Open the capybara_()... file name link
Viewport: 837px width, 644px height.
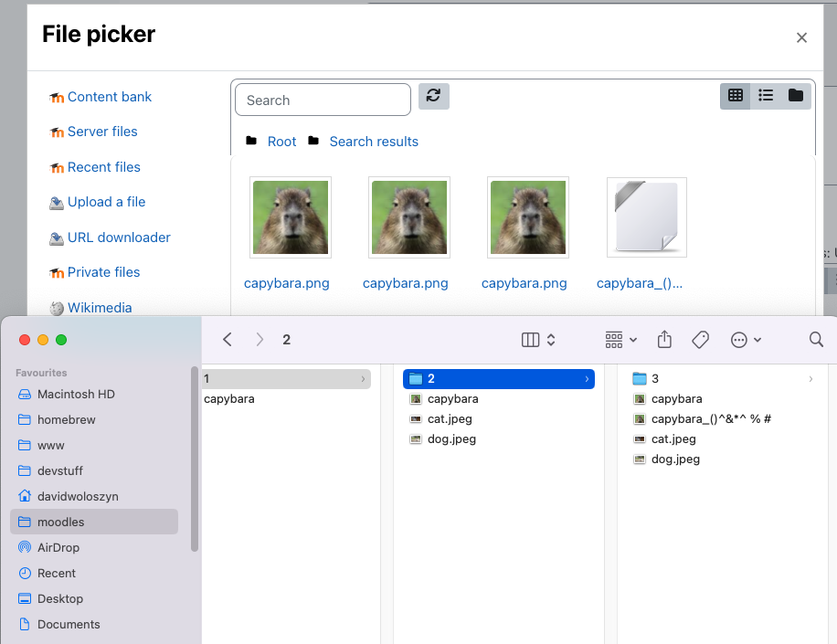pyautogui.click(x=640, y=283)
